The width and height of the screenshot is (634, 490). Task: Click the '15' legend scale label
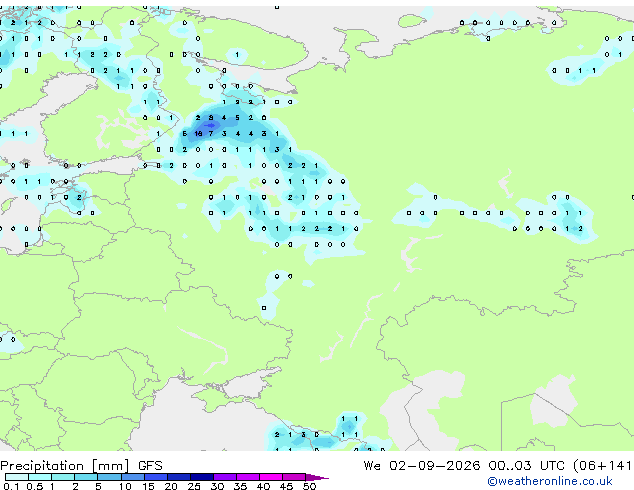[x=148, y=486]
